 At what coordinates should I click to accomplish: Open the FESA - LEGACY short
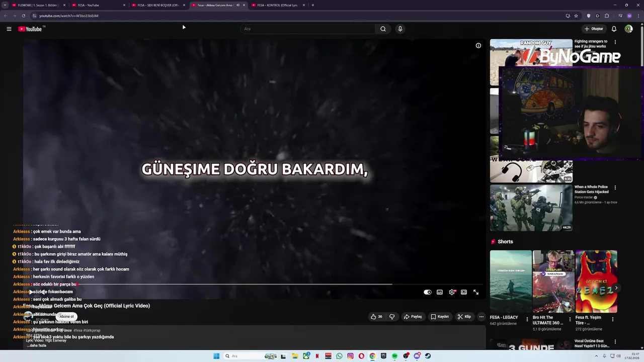511,282
